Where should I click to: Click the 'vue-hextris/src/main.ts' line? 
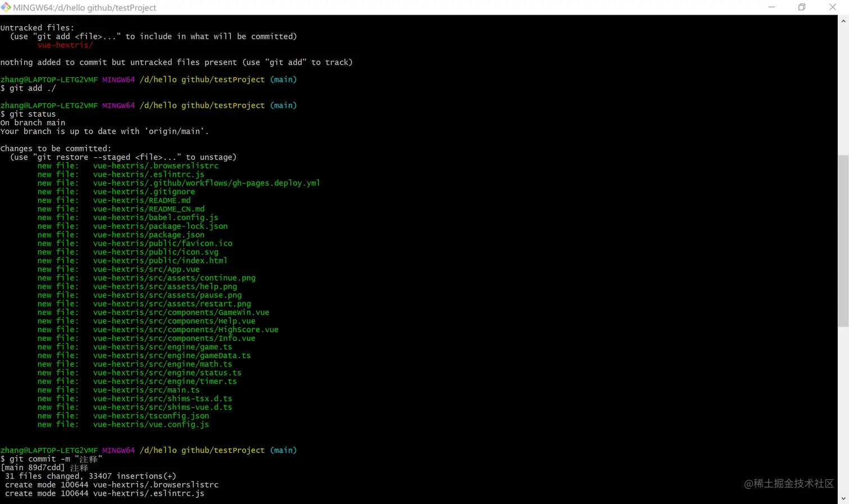pos(118,390)
